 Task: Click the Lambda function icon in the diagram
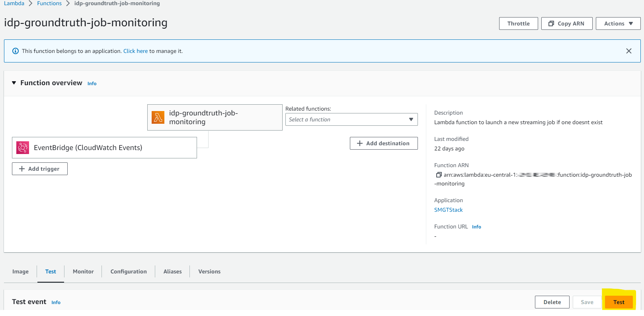pyautogui.click(x=158, y=117)
